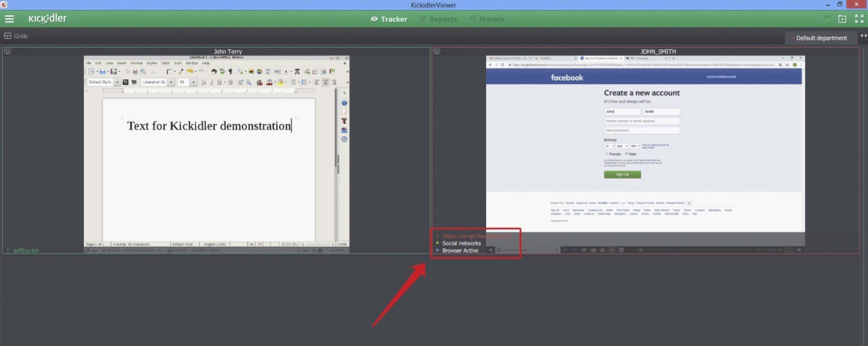Screen dimensions: 868x346
Task: Click the Browser Active status line
Action: click(460, 250)
